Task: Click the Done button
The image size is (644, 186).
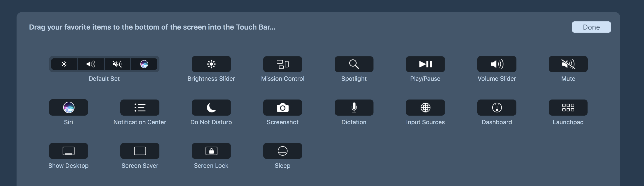Action: point(591,27)
